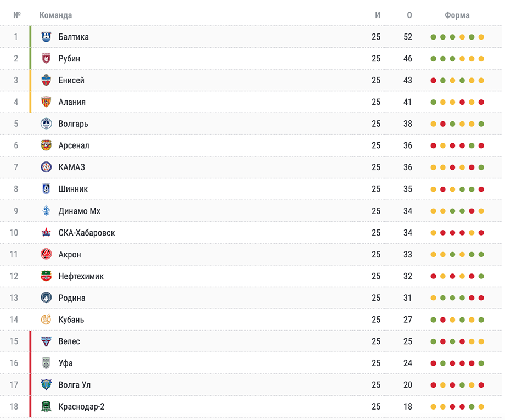
Task: Click the Кубань team logo
Action: (46, 320)
